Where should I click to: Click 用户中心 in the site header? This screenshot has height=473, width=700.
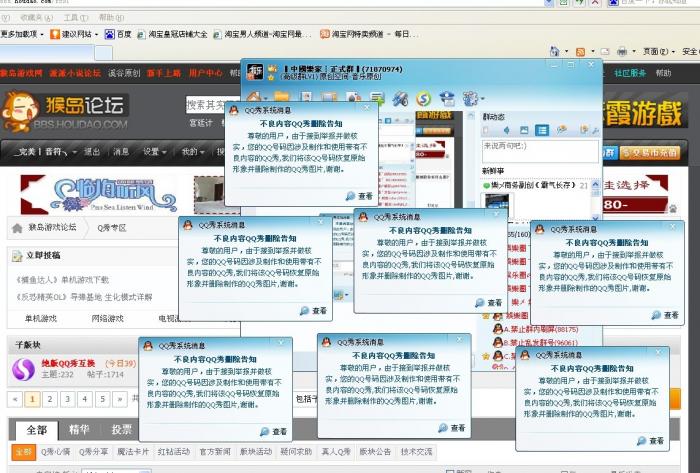(x=205, y=73)
